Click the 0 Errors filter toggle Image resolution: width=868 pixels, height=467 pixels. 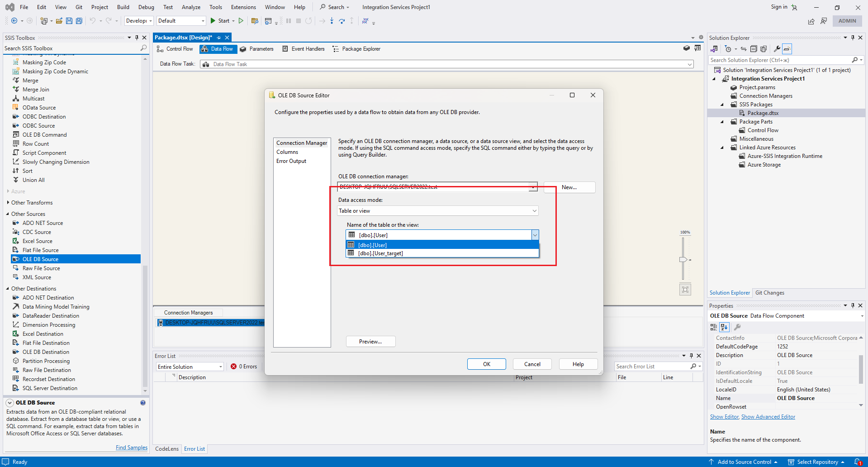(x=243, y=367)
